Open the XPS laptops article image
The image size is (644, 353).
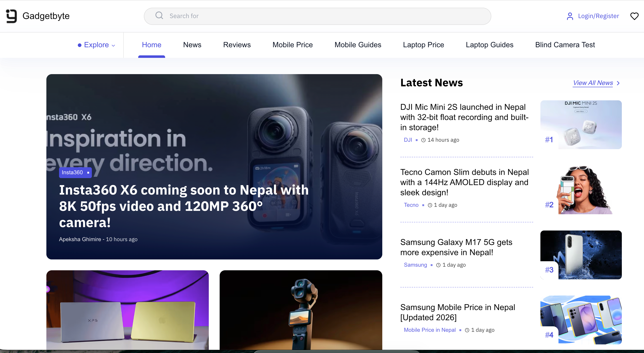tap(127, 310)
